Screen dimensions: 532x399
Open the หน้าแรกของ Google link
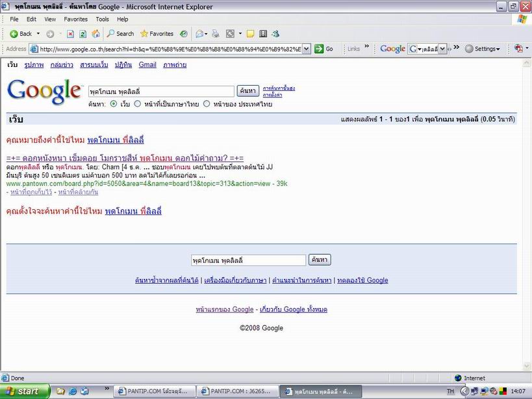point(225,309)
